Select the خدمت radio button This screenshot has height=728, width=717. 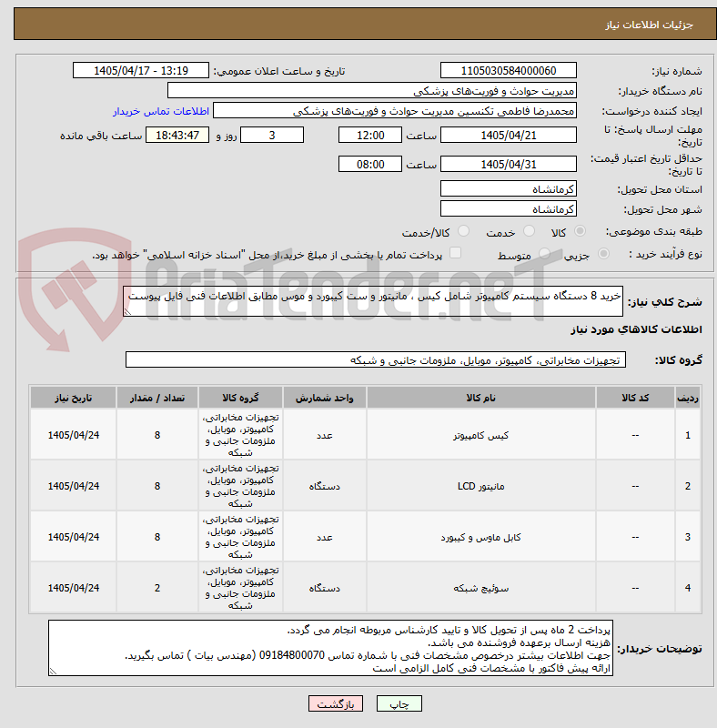(529, 231)
